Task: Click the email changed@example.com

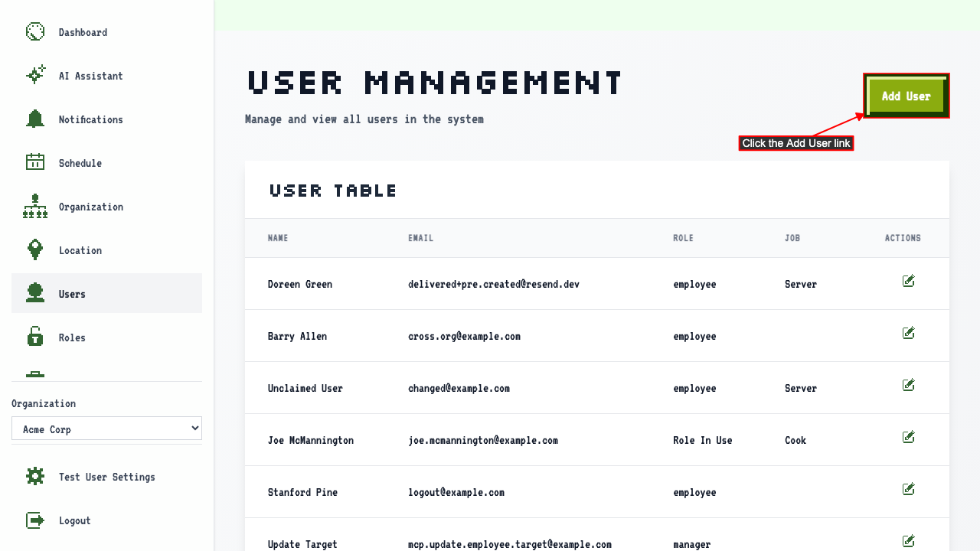Action: [459, 388]
